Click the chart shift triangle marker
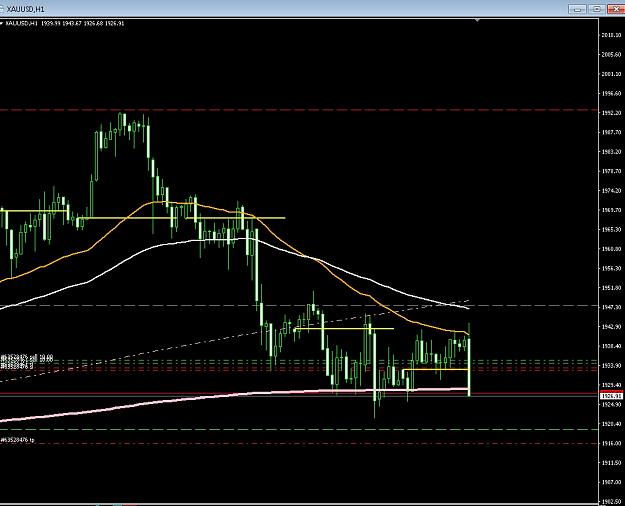Image resolution: width=625 pixels, height=506 pixels. tap(477, 20)
